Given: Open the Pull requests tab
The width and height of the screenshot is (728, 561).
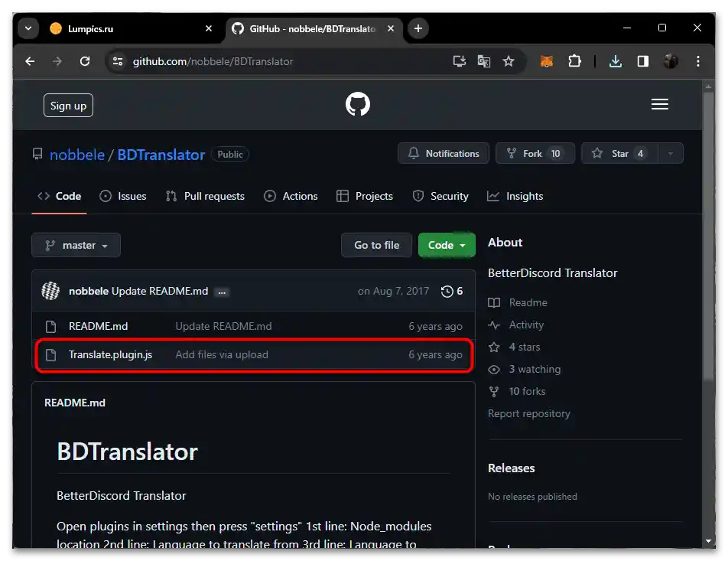Looking at the screenshot, I should point(205,196).
